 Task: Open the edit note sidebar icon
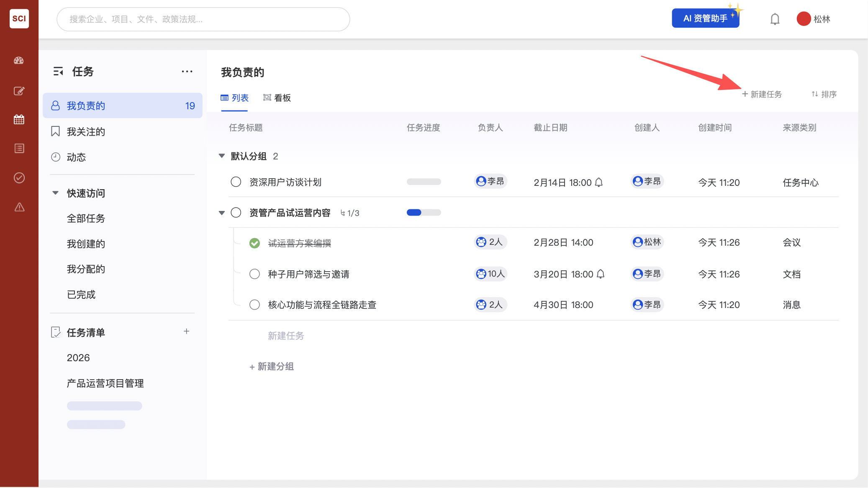pyautogui.click(x=19, y=91)
